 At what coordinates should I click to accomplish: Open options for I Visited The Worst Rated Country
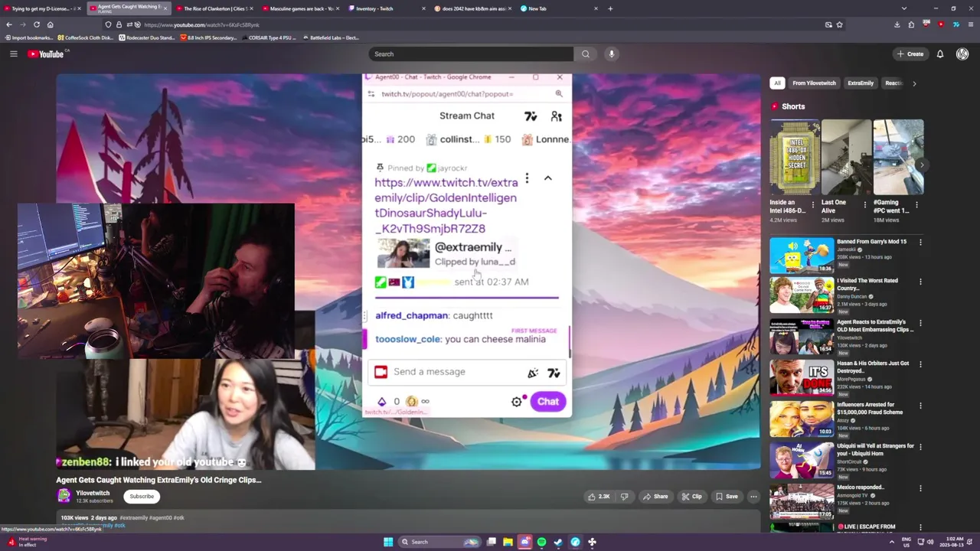[x=920, y=282]
